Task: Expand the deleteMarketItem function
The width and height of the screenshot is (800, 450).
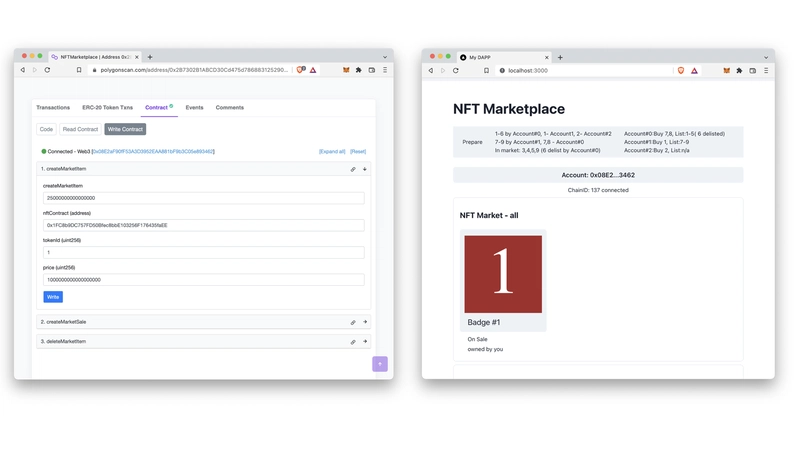Action: click(x=365, y=342)
